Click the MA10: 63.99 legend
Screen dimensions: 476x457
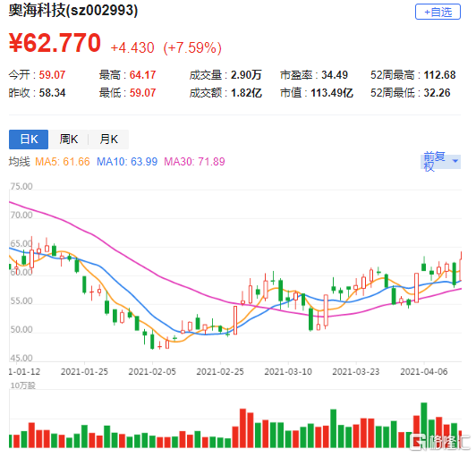(x=127, y=162)
